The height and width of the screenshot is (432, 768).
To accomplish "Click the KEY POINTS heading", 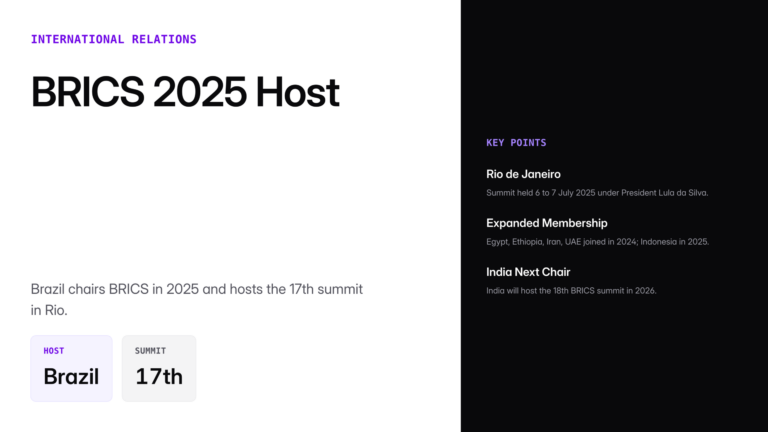I will (516, 143).
